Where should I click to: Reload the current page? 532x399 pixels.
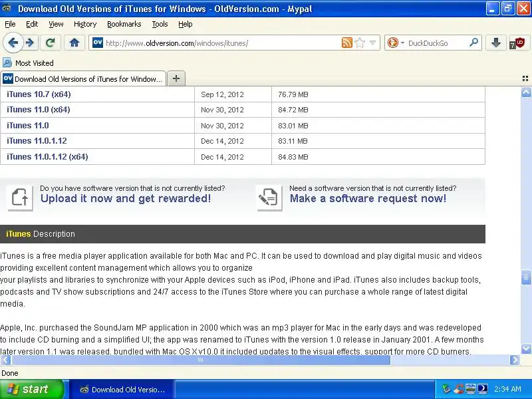point(51,43)
